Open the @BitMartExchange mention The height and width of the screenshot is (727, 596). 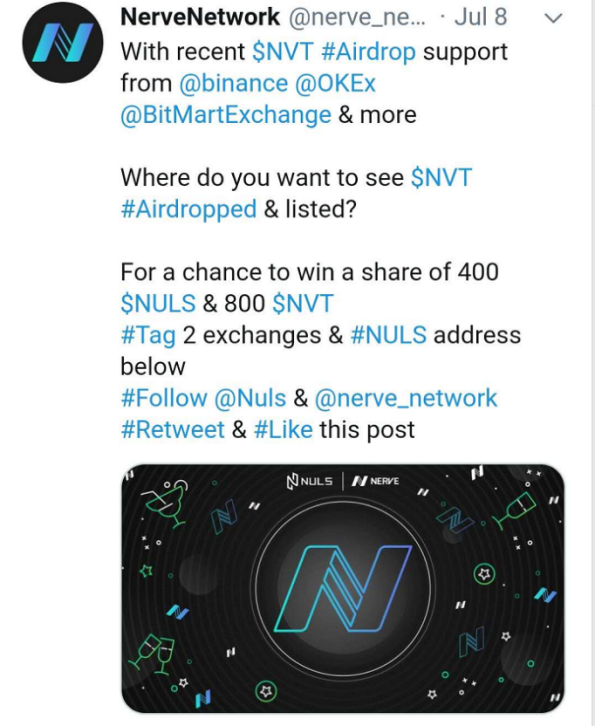226,115
